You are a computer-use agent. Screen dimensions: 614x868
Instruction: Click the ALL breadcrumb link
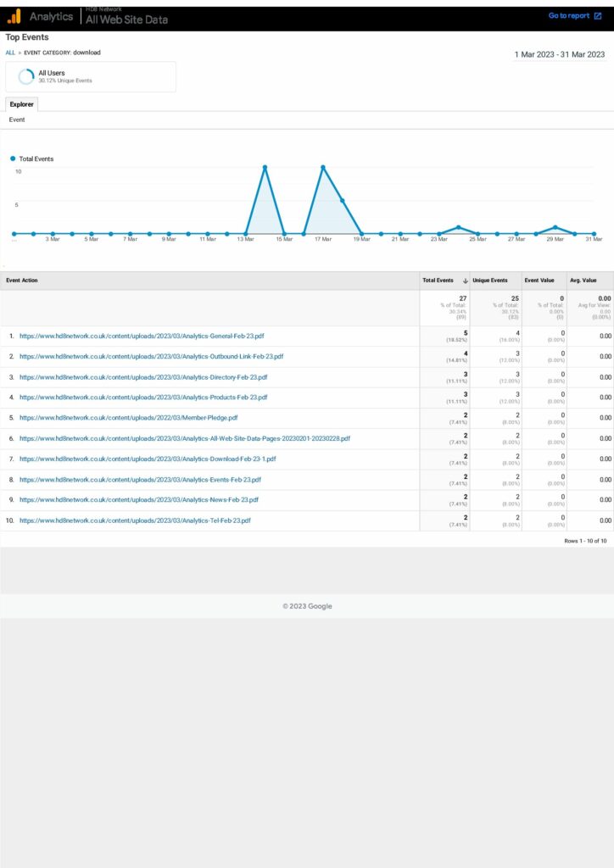coord(10,53)
